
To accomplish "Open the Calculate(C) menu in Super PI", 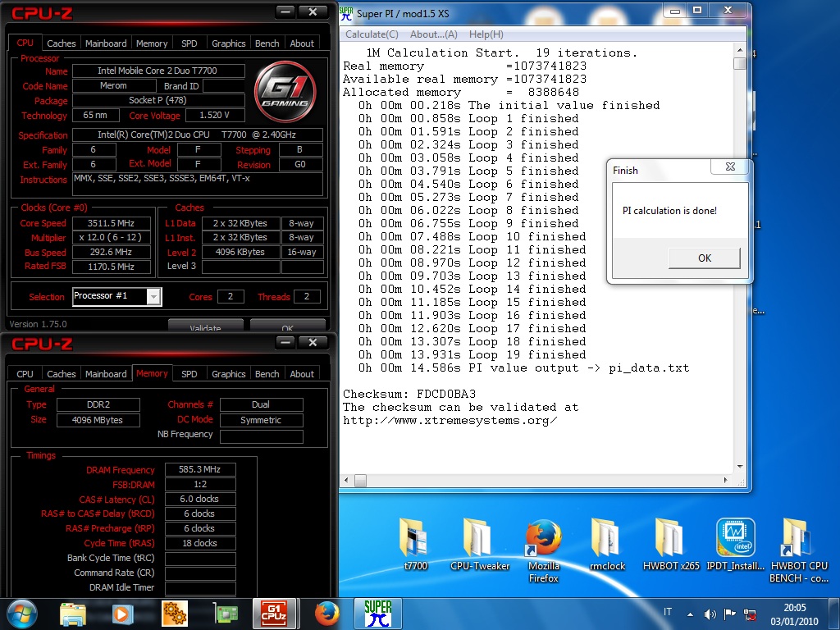I will (x=372, y=34).
